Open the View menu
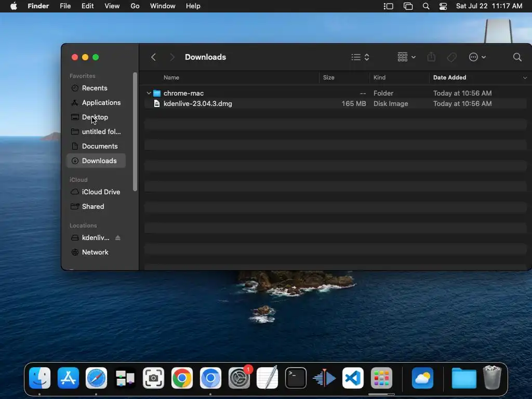 click(x=112, y=6)
